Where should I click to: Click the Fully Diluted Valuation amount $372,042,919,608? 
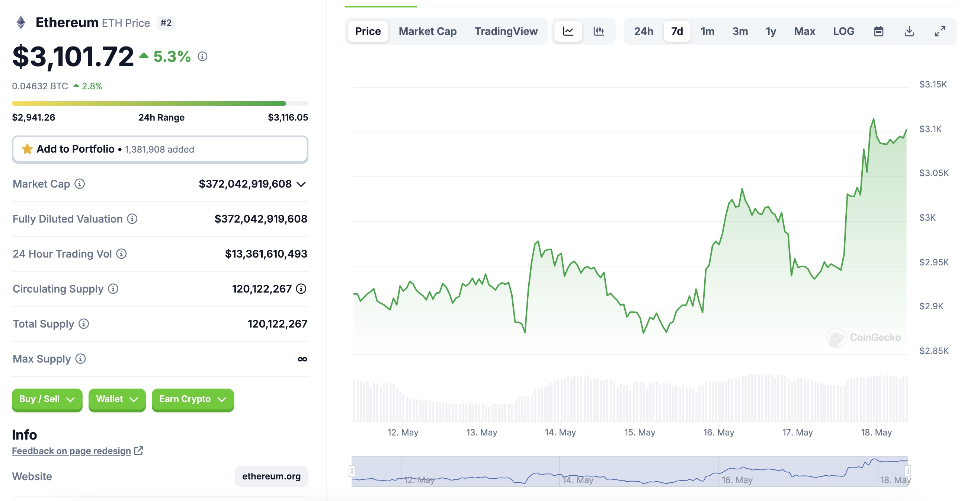point(260,219)
